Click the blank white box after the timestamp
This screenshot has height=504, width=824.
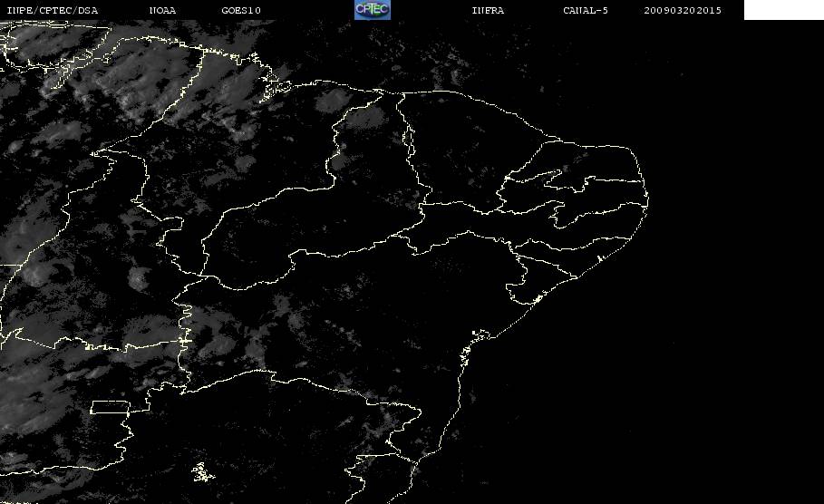tap(783, 9)
